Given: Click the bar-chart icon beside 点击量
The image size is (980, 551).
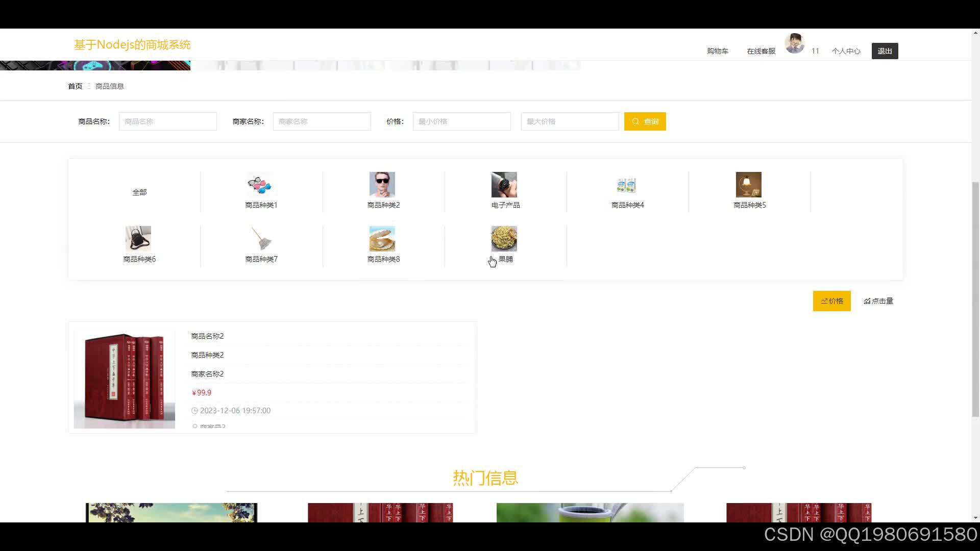Looking at the screenshot, I should pos(867,300).
